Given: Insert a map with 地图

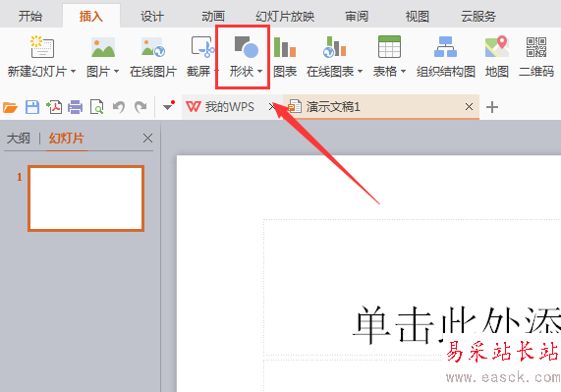Looking at the screenshot, I should (x=497, y=57).
